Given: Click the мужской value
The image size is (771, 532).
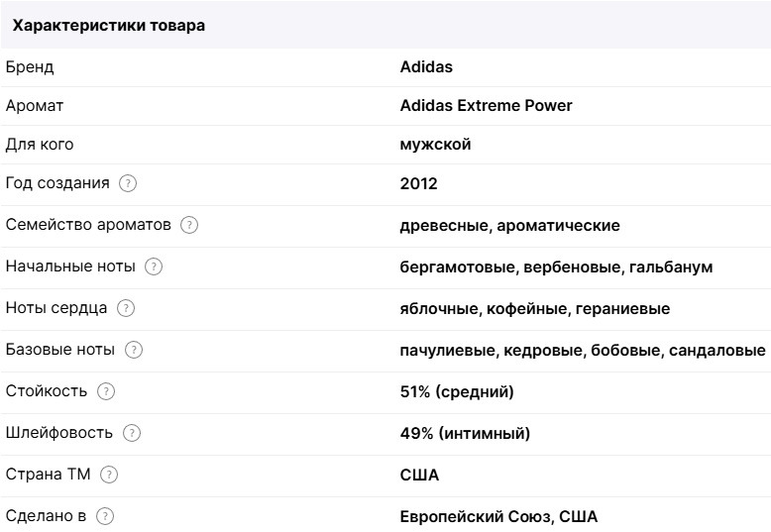Looking at the screenshot, I should point(435,145).
